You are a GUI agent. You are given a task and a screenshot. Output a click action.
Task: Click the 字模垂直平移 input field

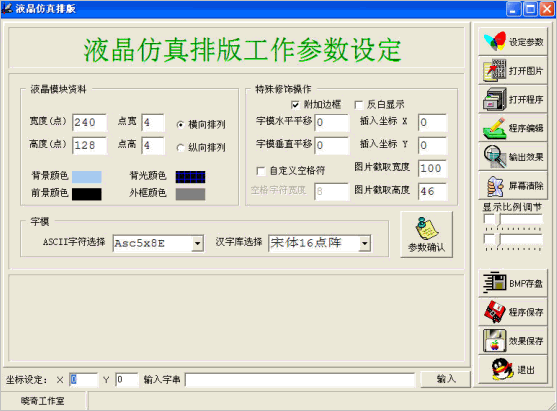pyautogui.click(x=332, y=146)
